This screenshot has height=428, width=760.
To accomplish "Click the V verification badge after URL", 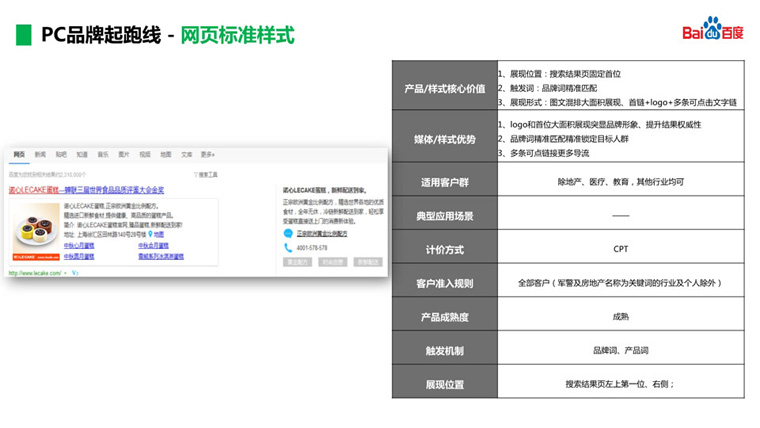I will [x=75, y=273].
